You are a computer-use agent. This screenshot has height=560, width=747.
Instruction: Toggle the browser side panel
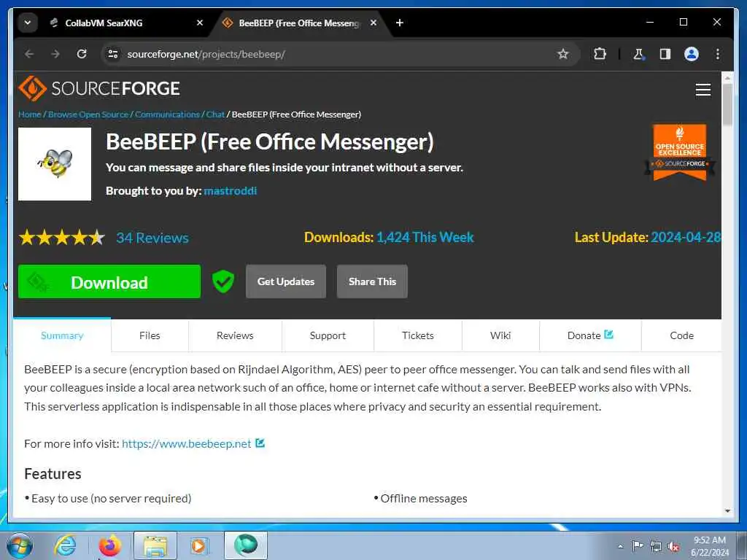coord(665,54)
